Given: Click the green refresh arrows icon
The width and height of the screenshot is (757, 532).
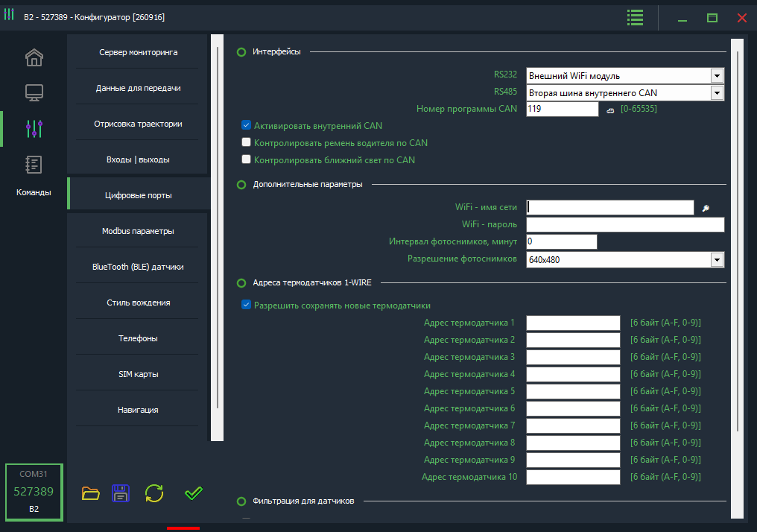Looking at the screenshot, I should [154, 493].
